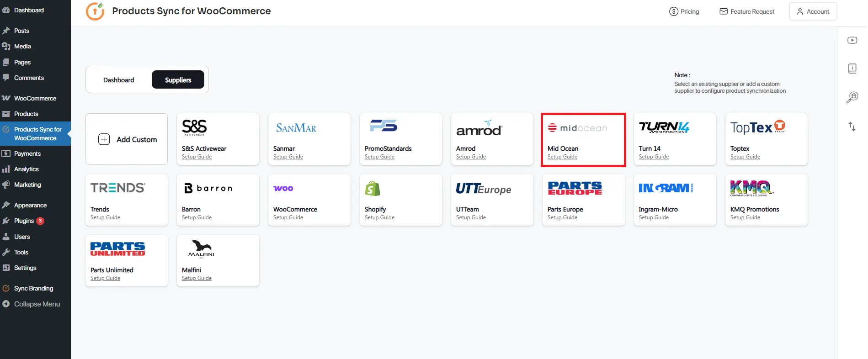Screen dimensions: 868x359
Task: Open the Feature Request link
Action: click(747, 11)
